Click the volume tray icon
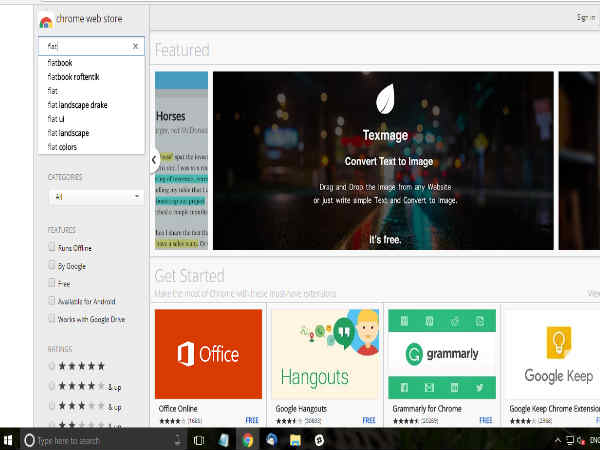The image size is (600, 450). point(581,441)
